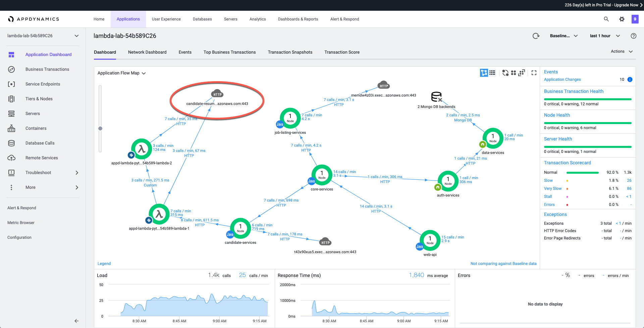Image resolution: width=644 pixels, height=328 pixels.
Task: Select auth-services tier node
Action: click(448, 181)
